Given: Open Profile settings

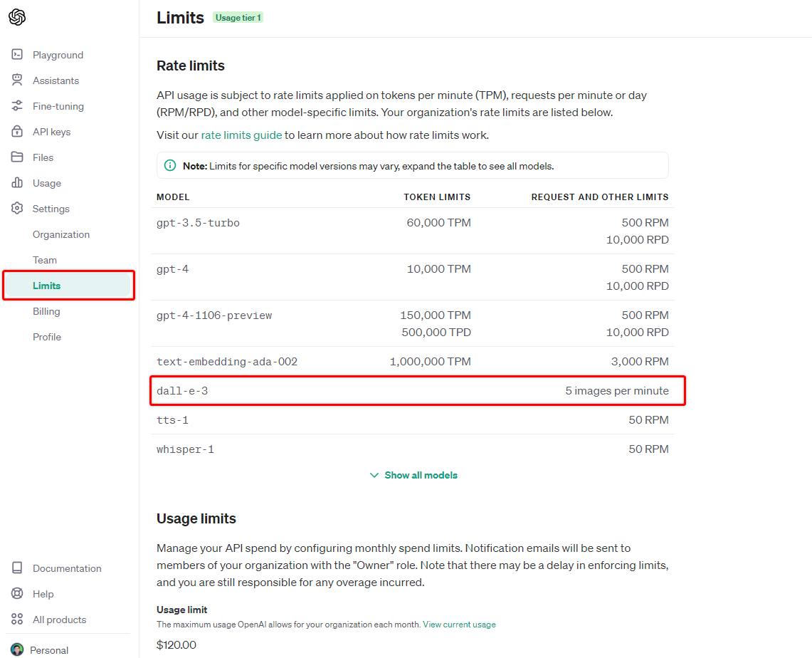Looking at the screenshot, I should 46,337.
